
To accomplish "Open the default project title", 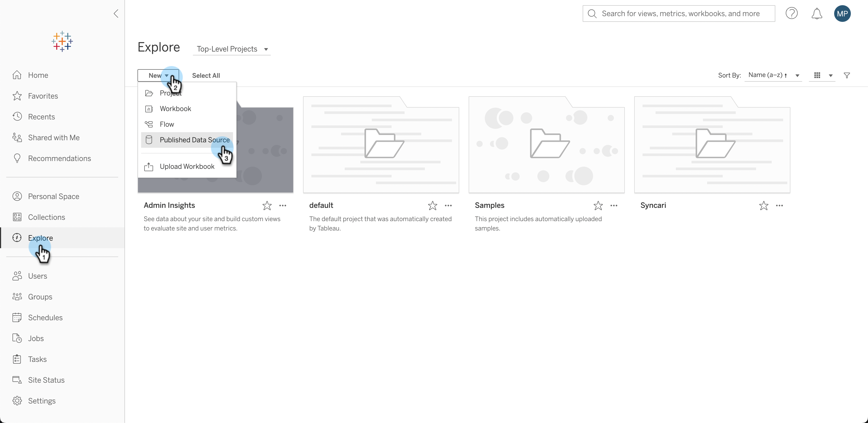I will 321,206.
